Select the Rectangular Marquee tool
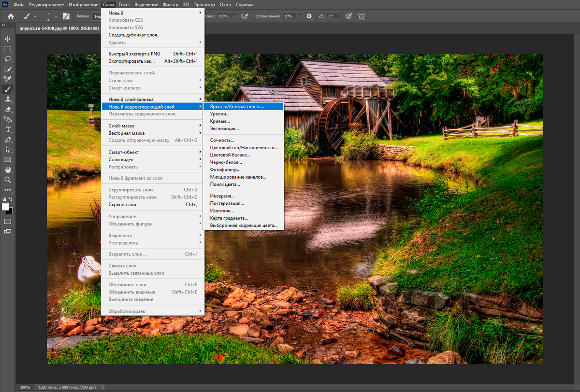Viewport: 580px width, 392px height. point(8,49)
